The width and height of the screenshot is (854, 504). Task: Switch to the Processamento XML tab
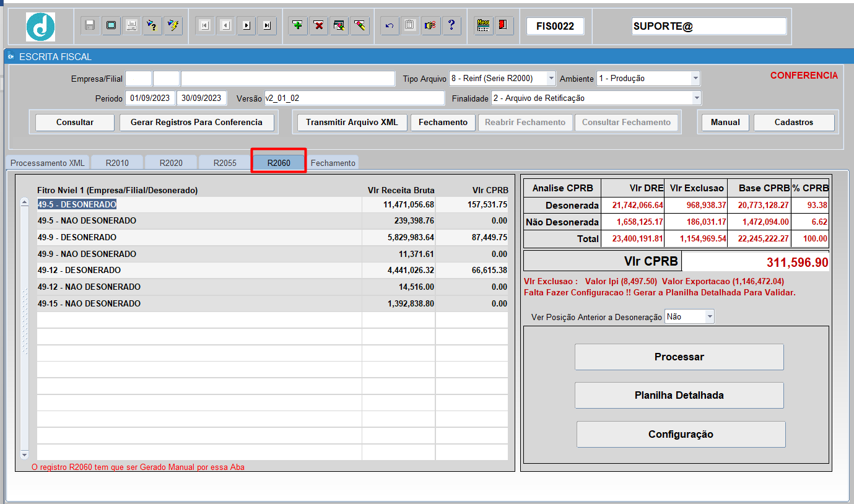tap(48, 163)
